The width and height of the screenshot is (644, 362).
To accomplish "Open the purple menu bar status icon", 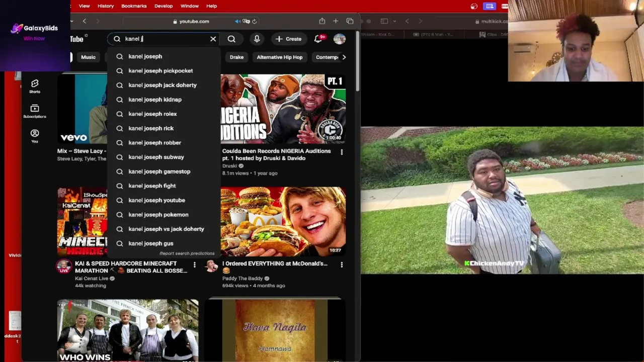I will pyautogui.click(x=490, y=6).
